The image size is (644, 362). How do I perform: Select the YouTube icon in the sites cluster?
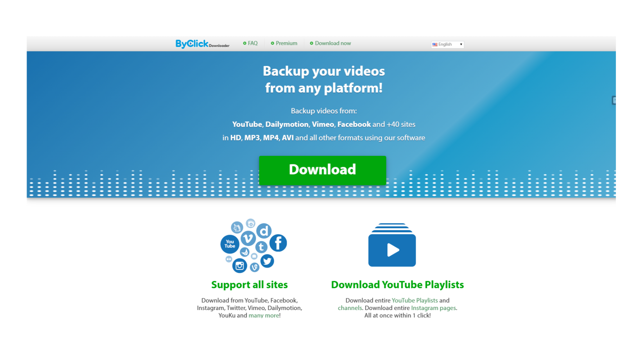click(x=230, y=244)
